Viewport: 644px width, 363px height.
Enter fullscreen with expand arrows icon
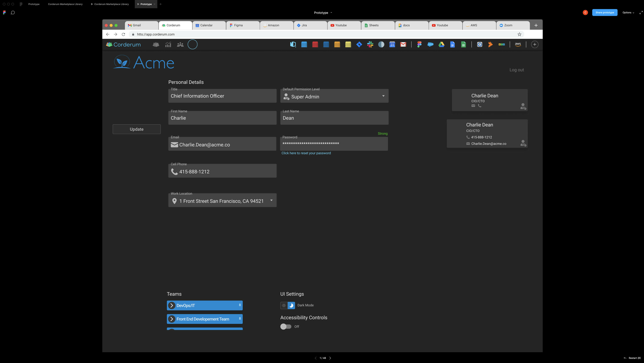tap(641, 12)
